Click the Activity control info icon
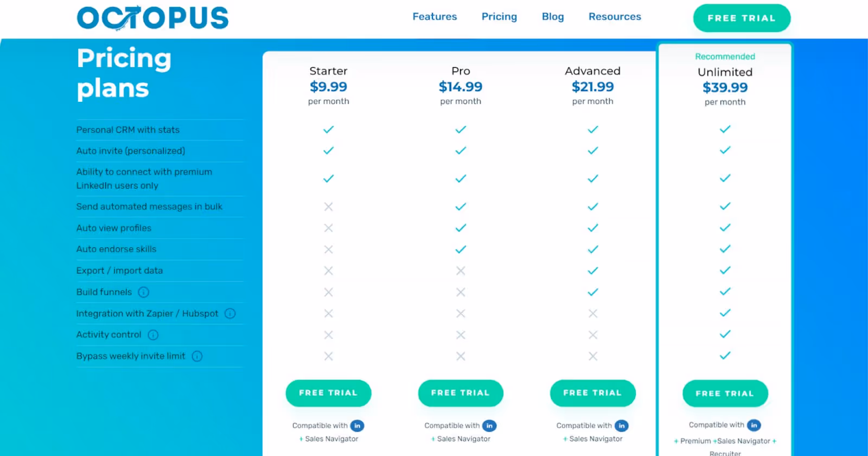The width and height of the screenshot is (868, 456). tap(152, 335)
